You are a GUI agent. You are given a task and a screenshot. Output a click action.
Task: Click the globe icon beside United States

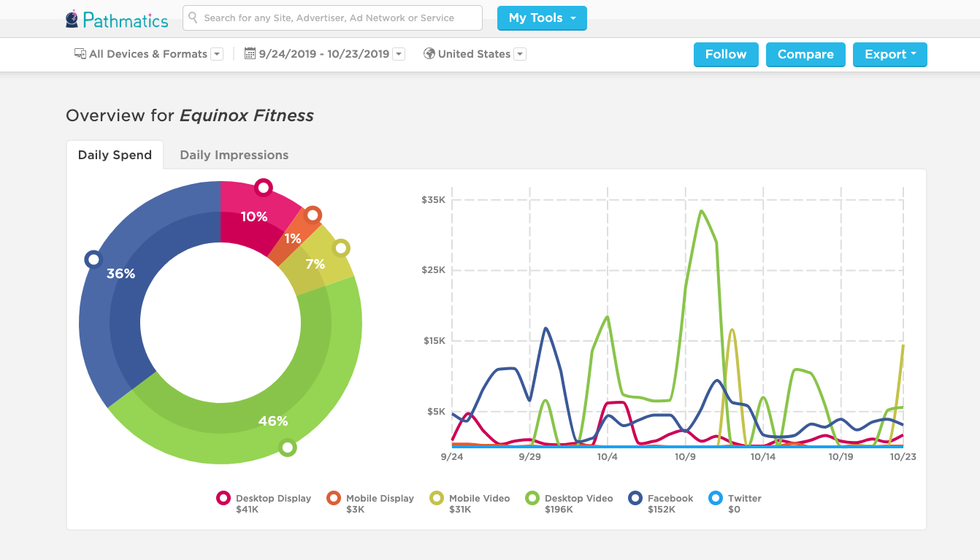[429, 54]
